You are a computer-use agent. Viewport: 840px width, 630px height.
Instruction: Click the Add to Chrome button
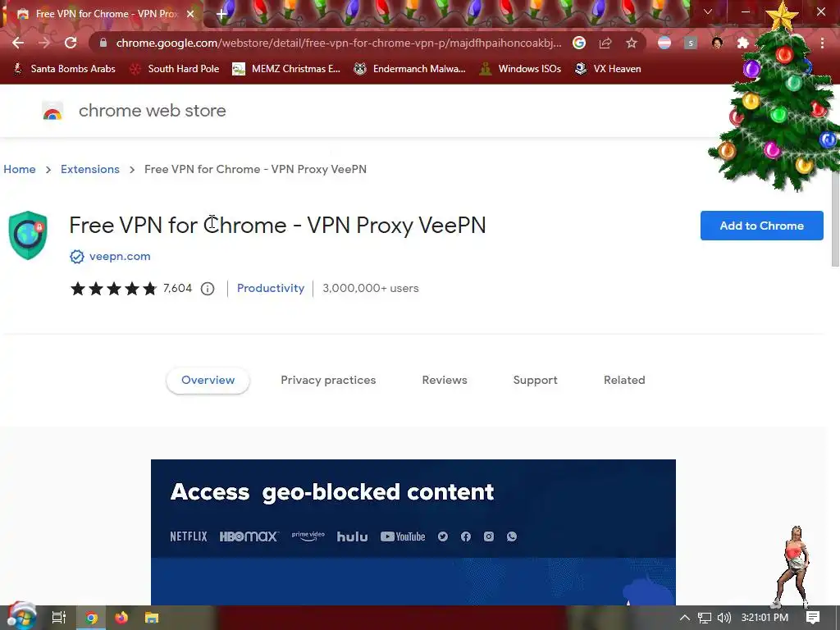[x=761, y=226]
